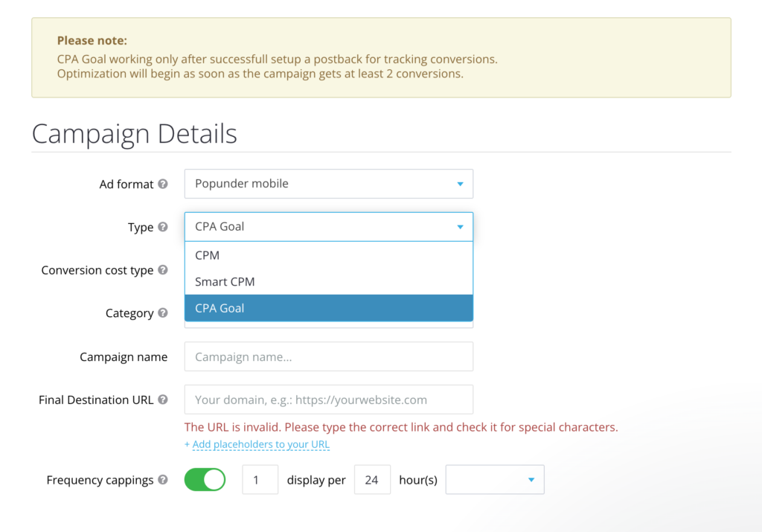Select CPM option in Type list

click(x=328, y=255)
